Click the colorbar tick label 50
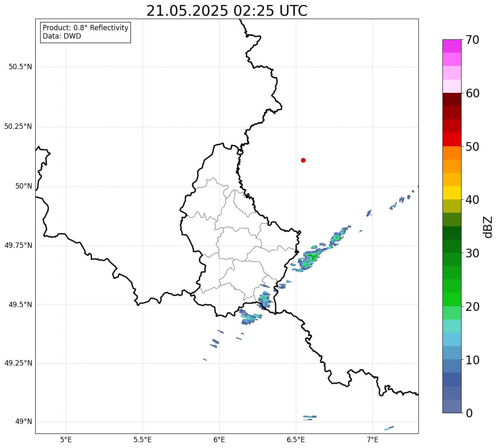498x448 pixels. tap(472, 147)
